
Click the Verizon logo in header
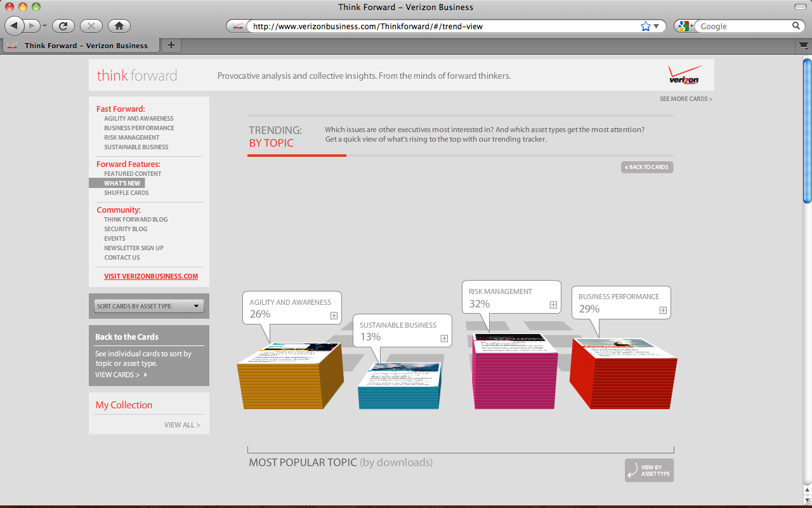pyautogui.click(x=684, y=74)
